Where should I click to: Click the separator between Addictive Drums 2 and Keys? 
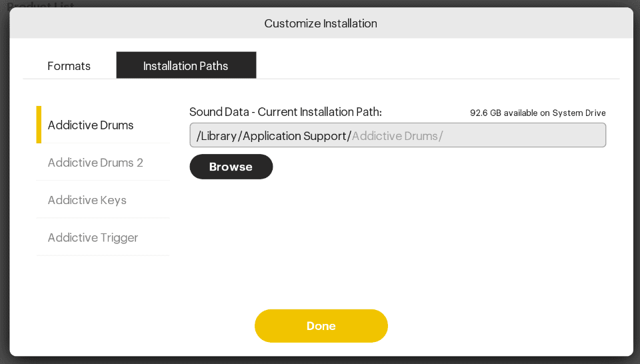(x=103, y=181)
